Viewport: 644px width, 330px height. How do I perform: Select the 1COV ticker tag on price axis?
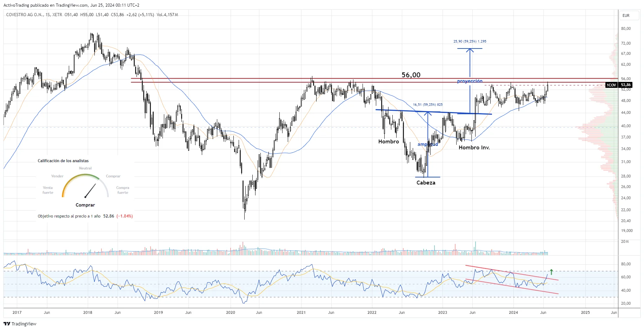(611, 85)
